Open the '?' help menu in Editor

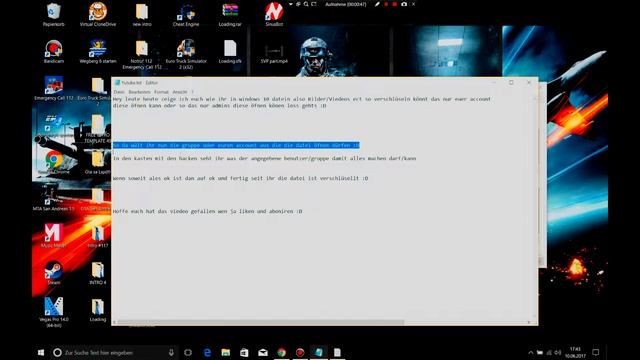tap(193, 92)
